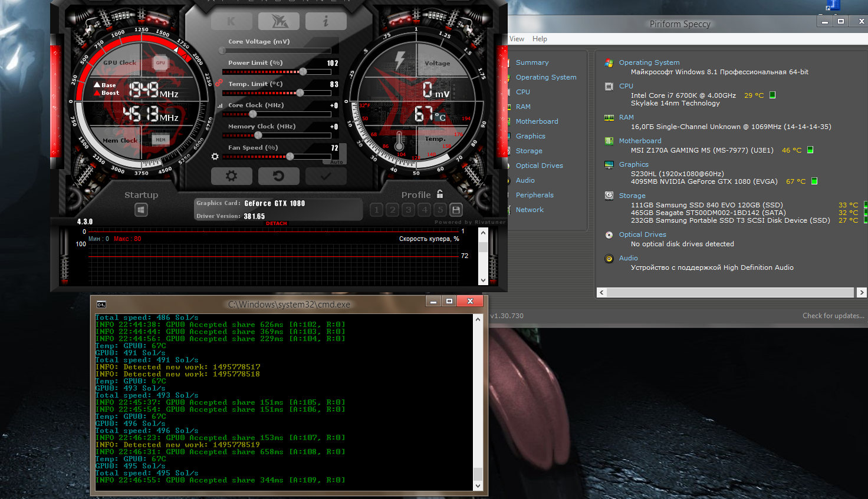The height and width of the screenshot is (499, 868).
Task: Click the green temperature indicator beside CPU 29 °C
Action: tap(772, 95)
